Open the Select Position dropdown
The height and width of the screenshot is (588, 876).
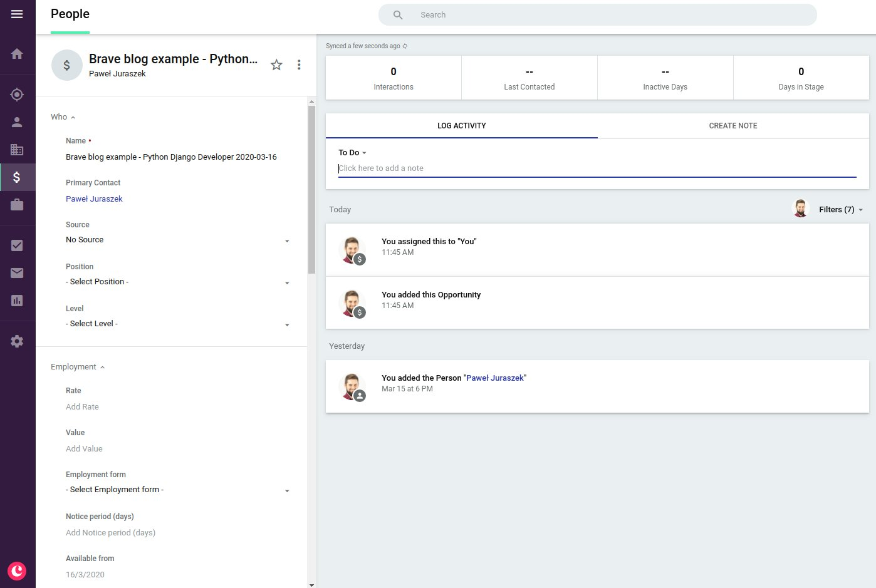tap(177, 282)
